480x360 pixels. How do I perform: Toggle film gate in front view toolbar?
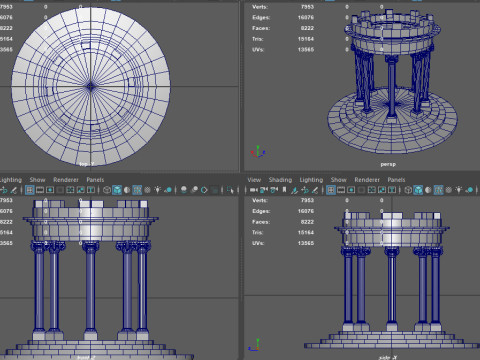point(40,190)
